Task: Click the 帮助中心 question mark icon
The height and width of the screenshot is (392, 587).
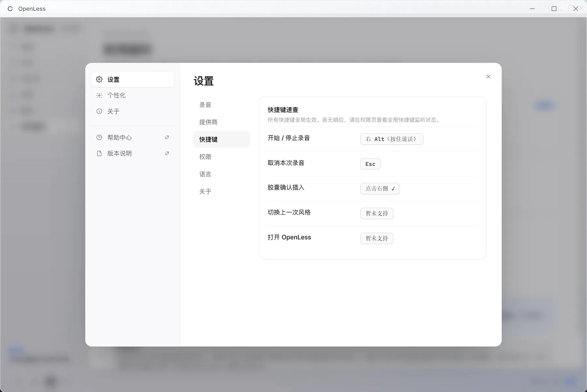Action: pos(99,138)
